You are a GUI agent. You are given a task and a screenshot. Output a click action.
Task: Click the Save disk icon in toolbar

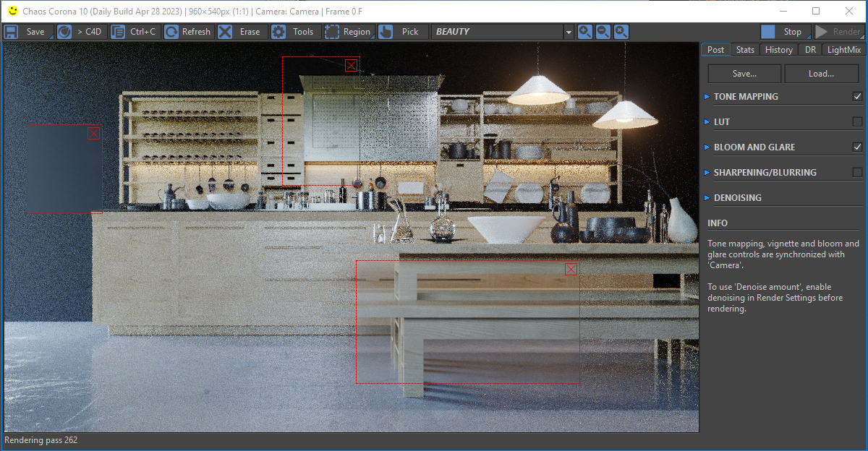tap(12, 32)
